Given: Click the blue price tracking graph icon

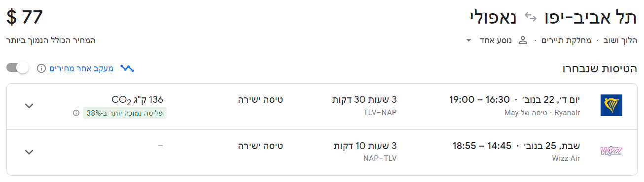Looking at the screenshot, I should coord(127,68).
